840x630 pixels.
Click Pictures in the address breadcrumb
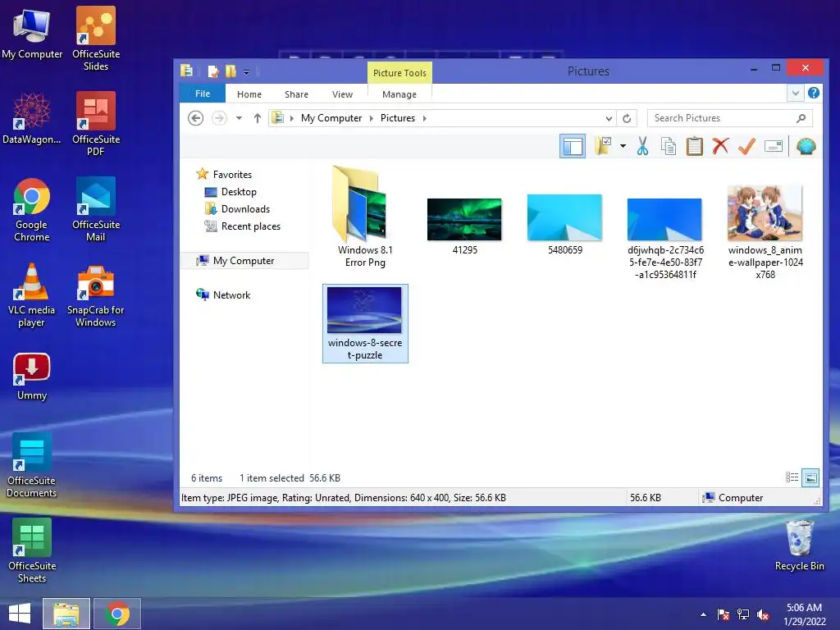click(398, 118)
